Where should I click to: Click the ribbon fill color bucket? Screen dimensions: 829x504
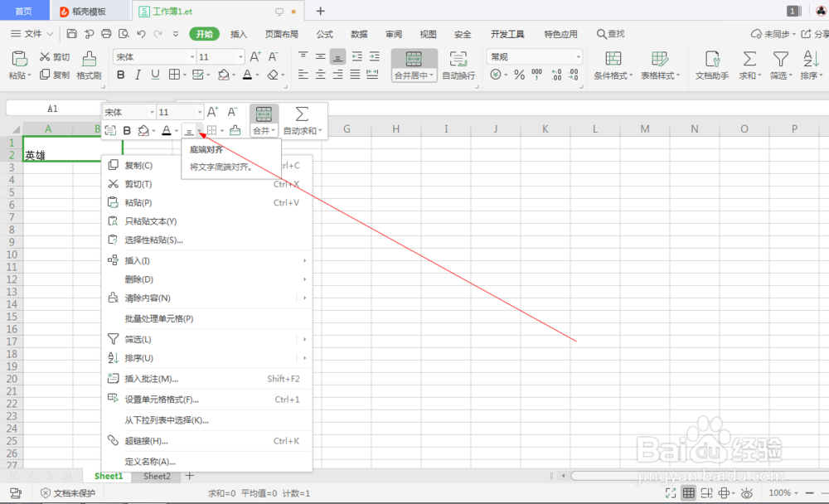(224, 75)
